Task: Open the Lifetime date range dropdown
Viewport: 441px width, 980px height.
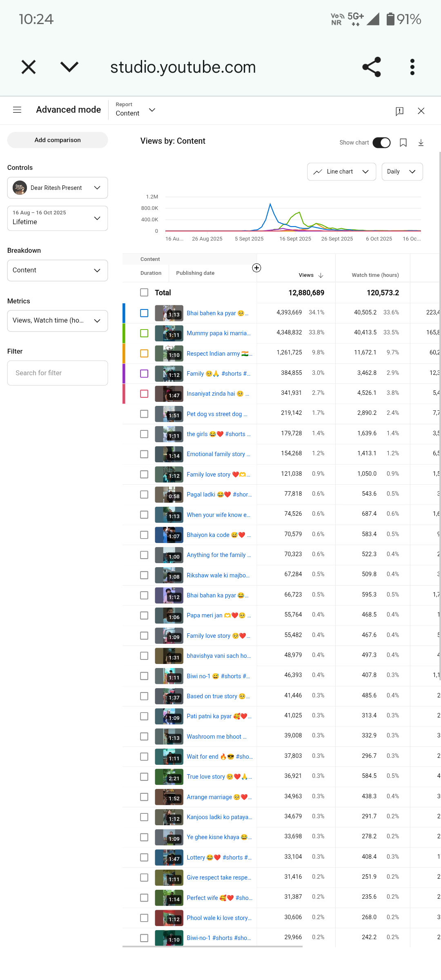Action: [x=58, y=218]
